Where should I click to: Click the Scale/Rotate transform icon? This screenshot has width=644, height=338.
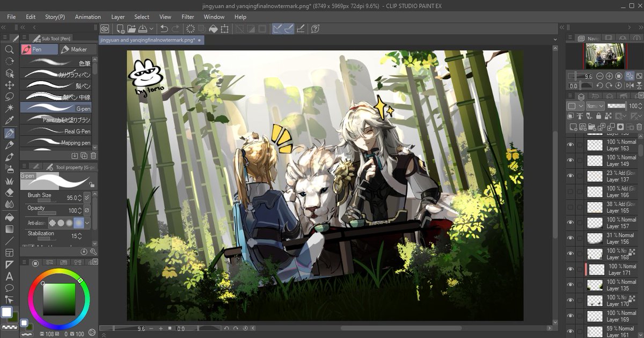pyautogui.click(x=225, y=28)
